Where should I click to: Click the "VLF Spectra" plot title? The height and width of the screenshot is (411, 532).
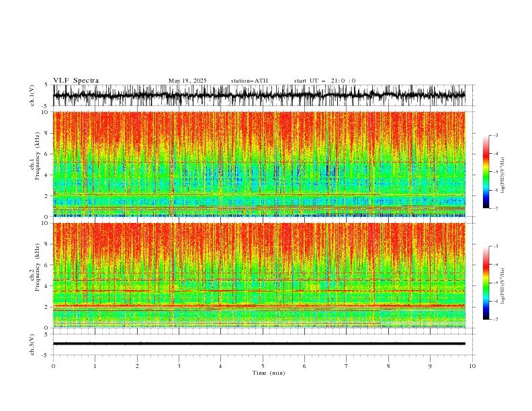coord(76,81)
